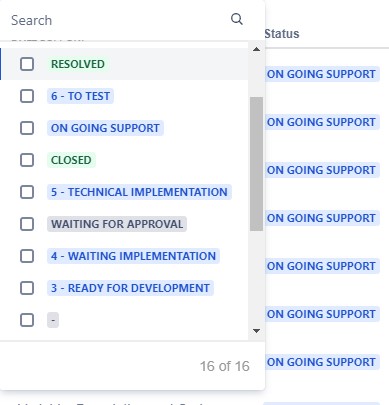The height and width of the screenshot is (405, 389).
Task: Select the CLOSED status checkbox
Action: pos(27,160)
